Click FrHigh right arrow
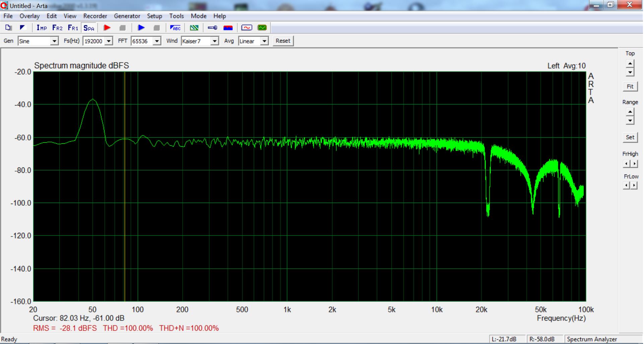 pyautogui.click(x=634, y=163)
